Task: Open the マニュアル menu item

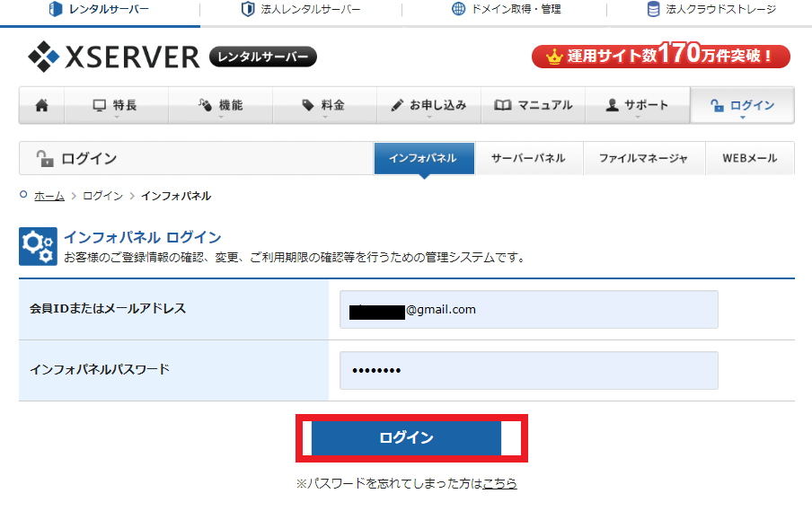Action: click(x=533, y=106)
